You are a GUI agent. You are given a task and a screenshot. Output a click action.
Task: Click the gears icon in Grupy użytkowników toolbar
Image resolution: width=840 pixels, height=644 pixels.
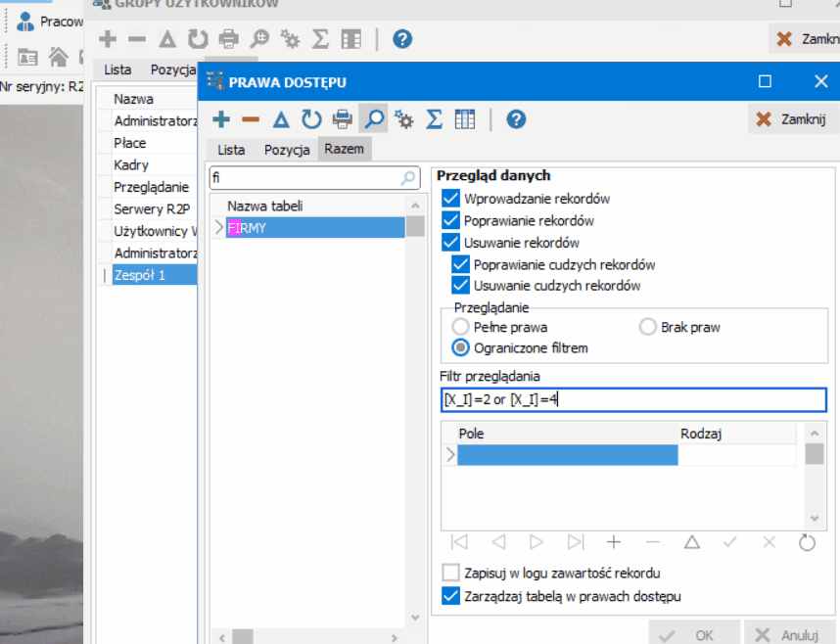(x=290, y=39)
